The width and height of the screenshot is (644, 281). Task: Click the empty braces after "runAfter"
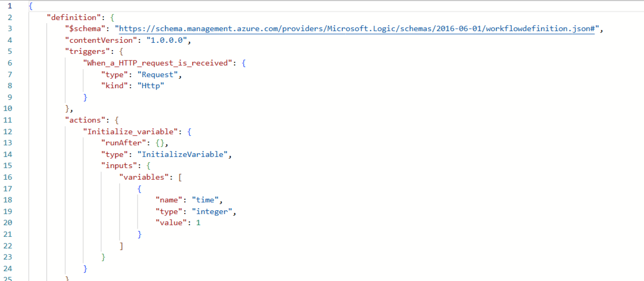point(160,143)
